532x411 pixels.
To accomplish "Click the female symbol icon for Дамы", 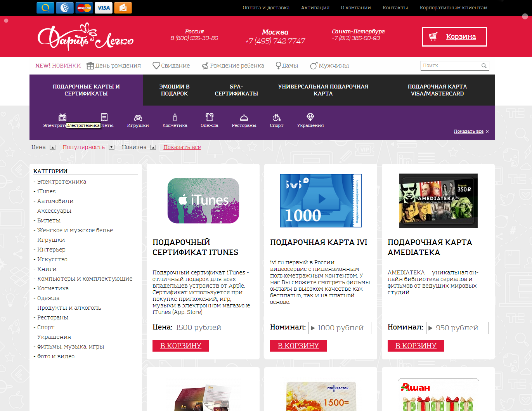I will [278, 66].
